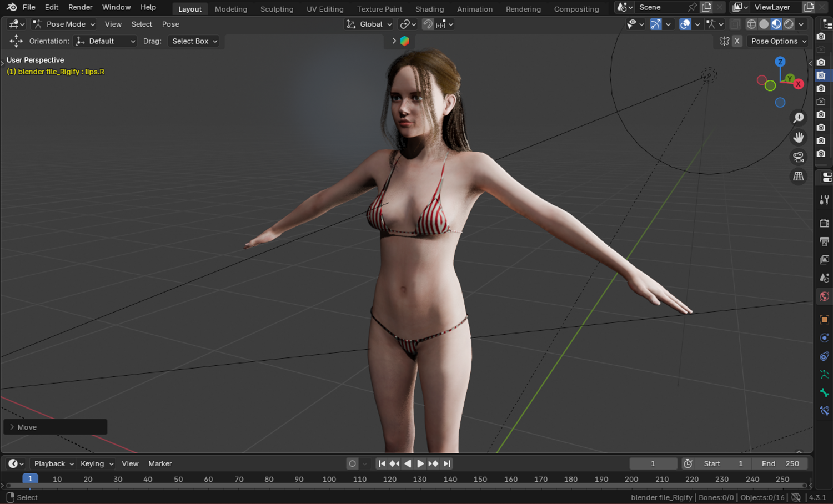The image size is (833, 504).
Task: Open the viewport shading options arrow
Action: (801, 24)
